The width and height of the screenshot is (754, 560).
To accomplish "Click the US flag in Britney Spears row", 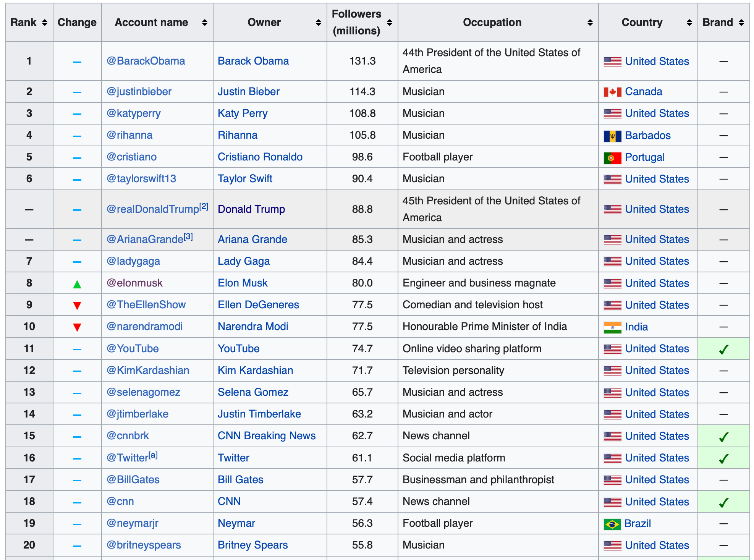I will pos(612,546).
